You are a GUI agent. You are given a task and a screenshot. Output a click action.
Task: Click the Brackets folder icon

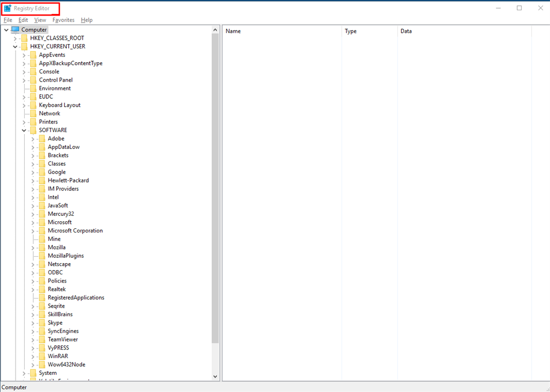pyautogui.click(x=42, y=155)
